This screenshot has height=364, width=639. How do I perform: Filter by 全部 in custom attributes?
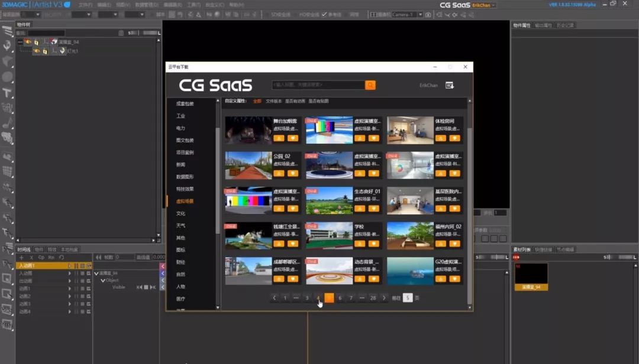257,101
